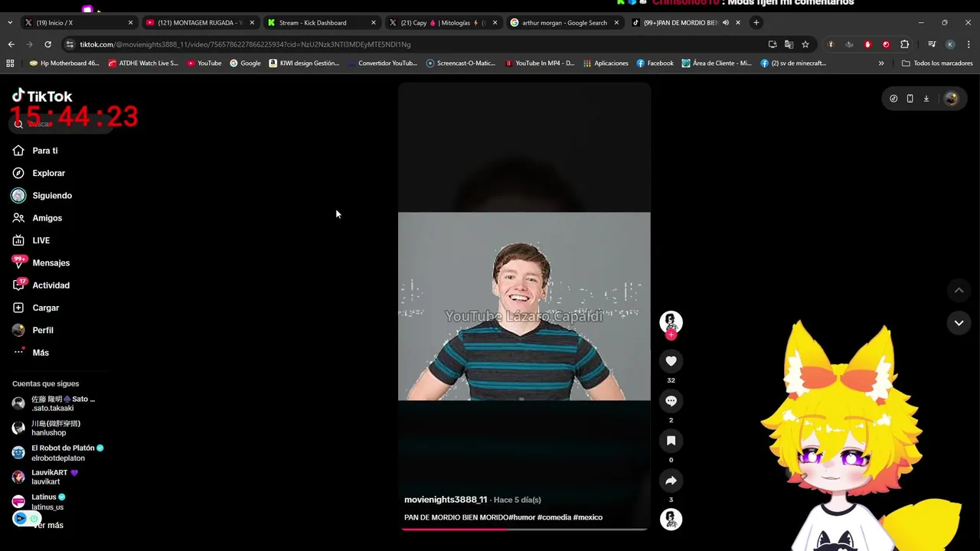Open the ATDHE Watch Live bookmark
Viewport: 980px width, 551px height.
coord(143,64)
